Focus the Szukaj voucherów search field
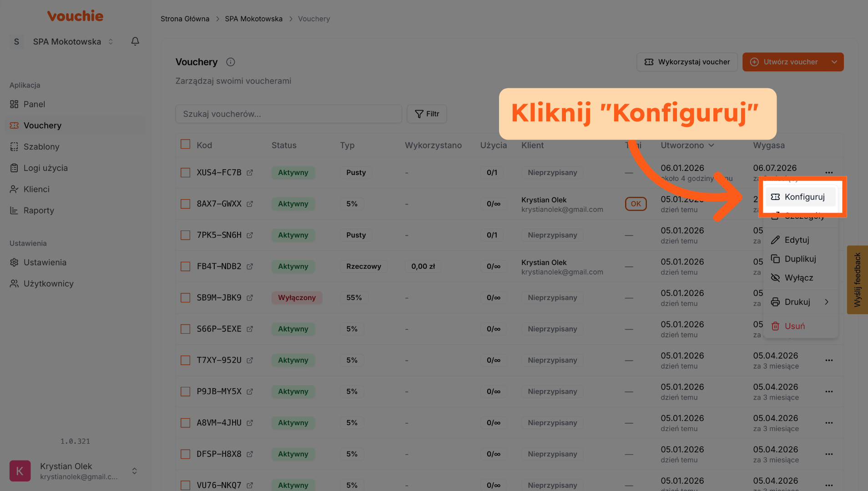 pyautogui.click(x=288, y=114)
